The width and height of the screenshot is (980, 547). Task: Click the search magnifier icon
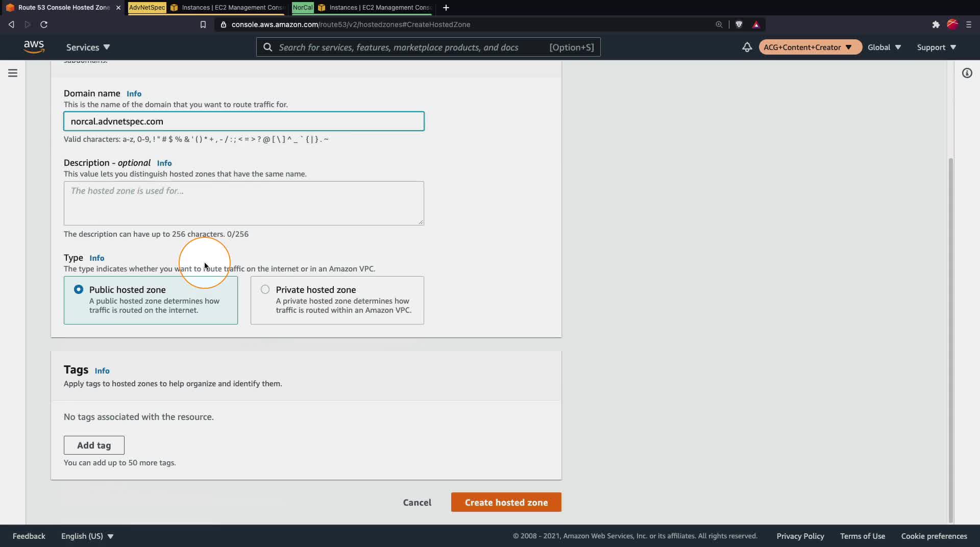pos(267,47)
